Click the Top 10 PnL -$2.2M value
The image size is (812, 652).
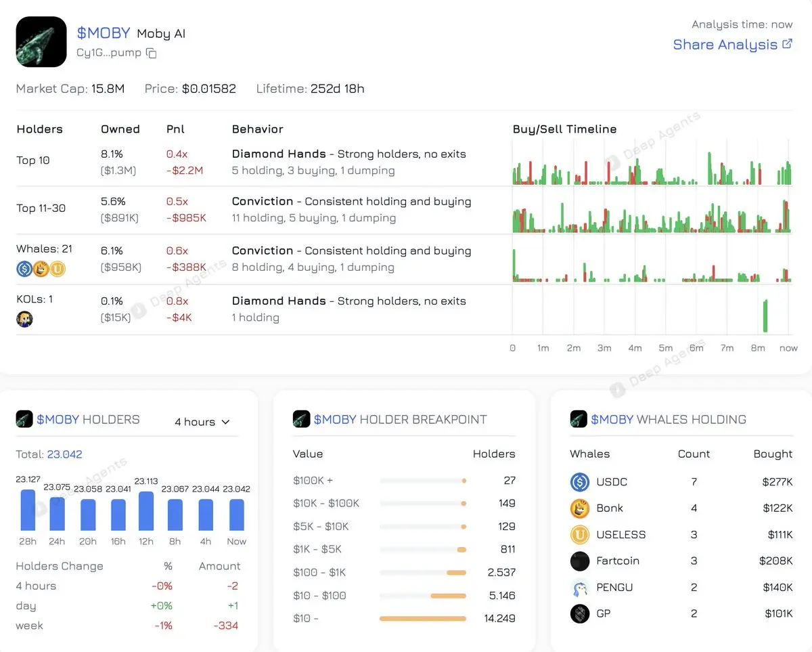click(185, 171)
